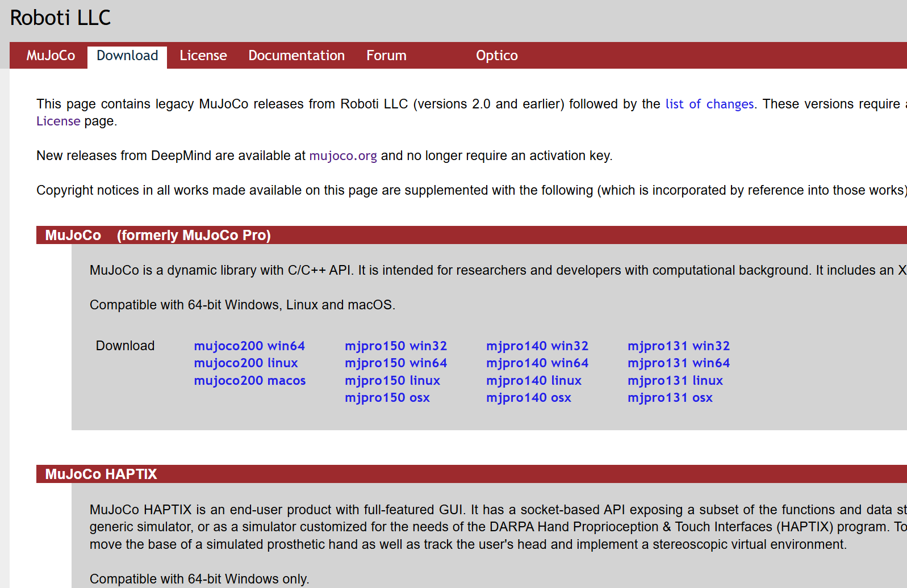The height and width of the screenshot is (588, 907).
Task: Open the License page link in intro
Action: click(58, 121)
